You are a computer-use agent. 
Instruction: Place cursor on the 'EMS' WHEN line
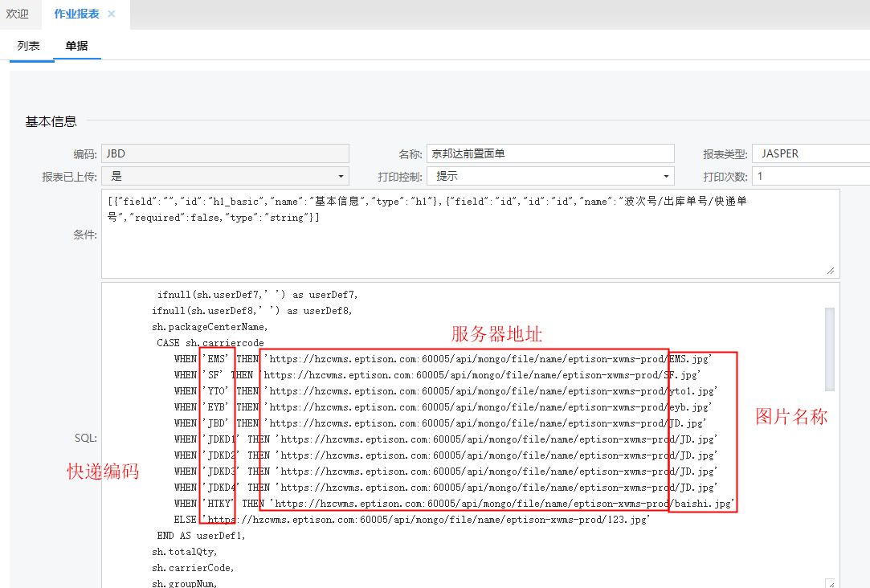click(442, 359)
